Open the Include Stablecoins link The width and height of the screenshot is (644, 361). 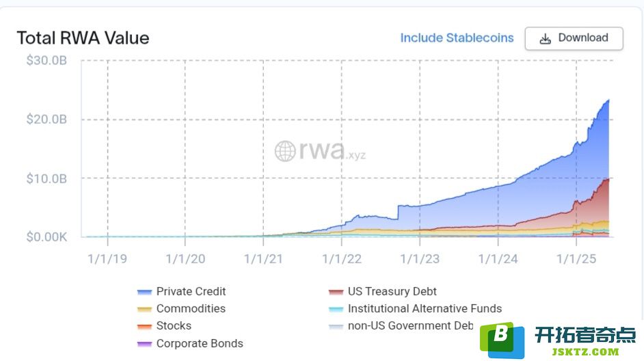click(457, 38)
